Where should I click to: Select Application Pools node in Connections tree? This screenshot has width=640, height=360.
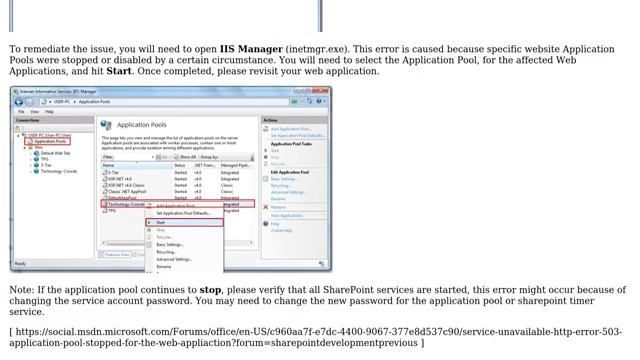tap(47, 141)
